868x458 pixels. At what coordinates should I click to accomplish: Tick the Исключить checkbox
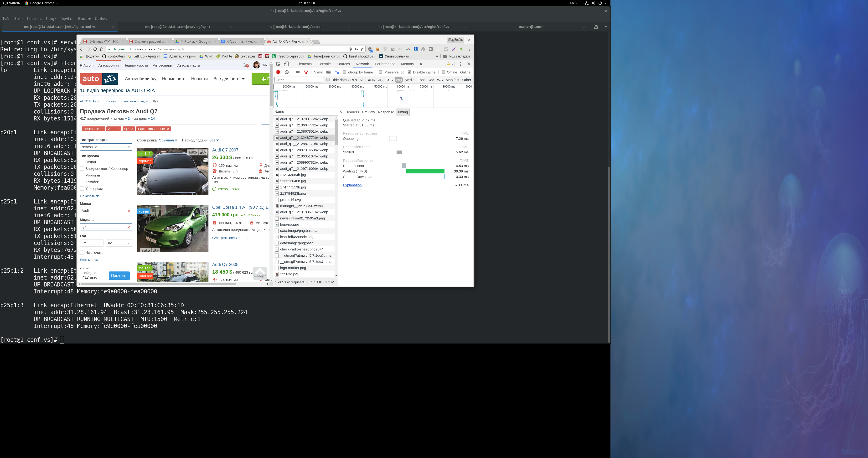click(82, 252)
